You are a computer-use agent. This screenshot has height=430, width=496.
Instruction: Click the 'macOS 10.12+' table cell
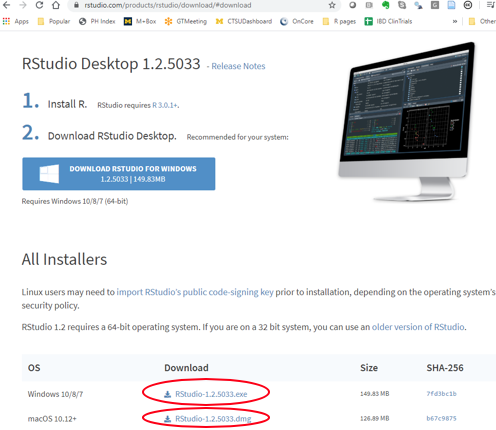coord(52,419)
